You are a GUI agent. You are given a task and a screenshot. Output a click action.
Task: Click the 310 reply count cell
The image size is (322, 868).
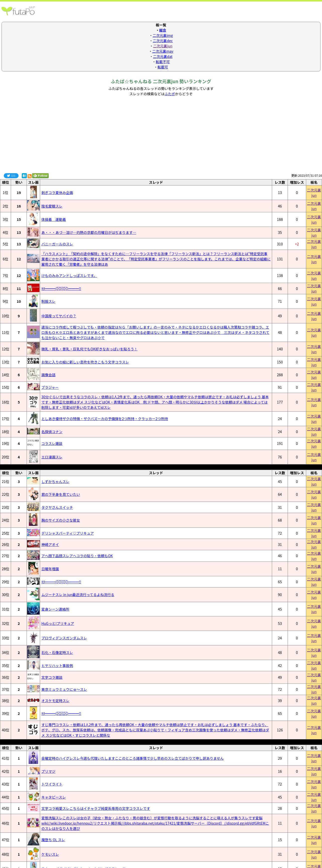tap(280, 244)
